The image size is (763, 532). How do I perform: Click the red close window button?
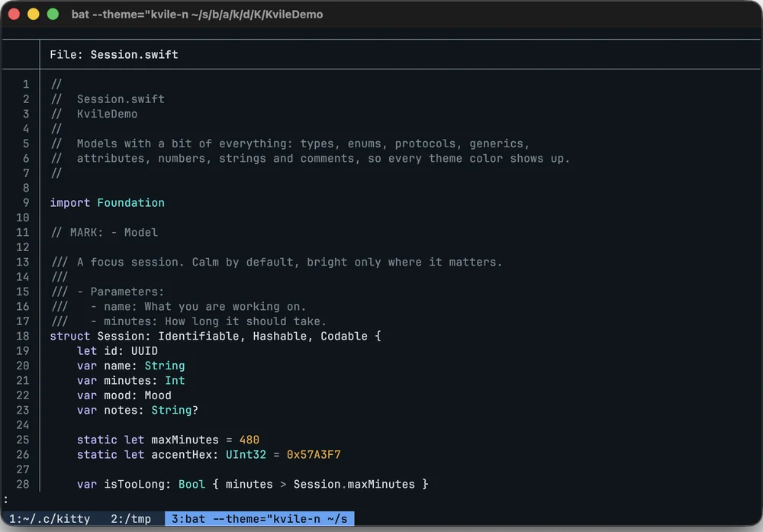(x=14, y=14)
